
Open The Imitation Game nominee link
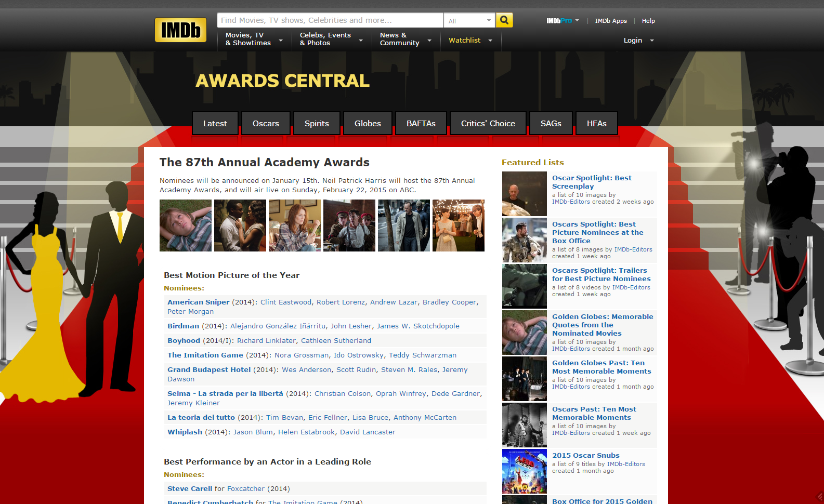pos(205,355)
